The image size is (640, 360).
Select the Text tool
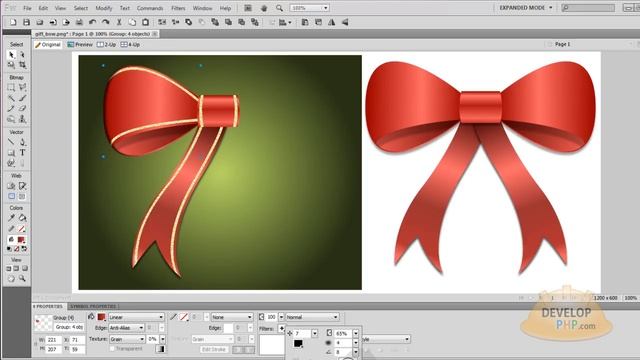[22, 153]
